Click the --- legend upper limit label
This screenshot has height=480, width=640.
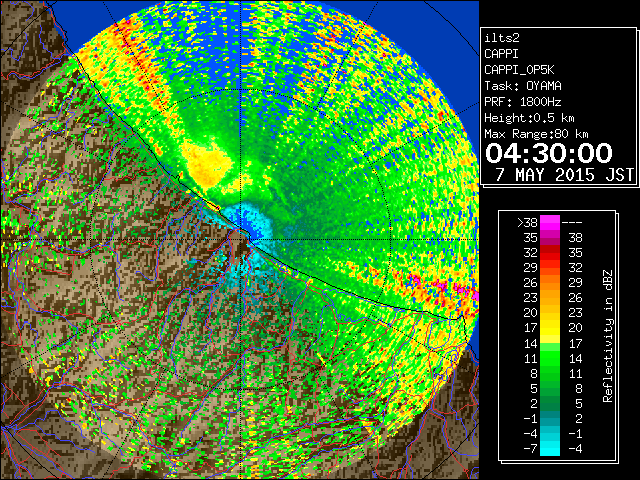(572, 222)
